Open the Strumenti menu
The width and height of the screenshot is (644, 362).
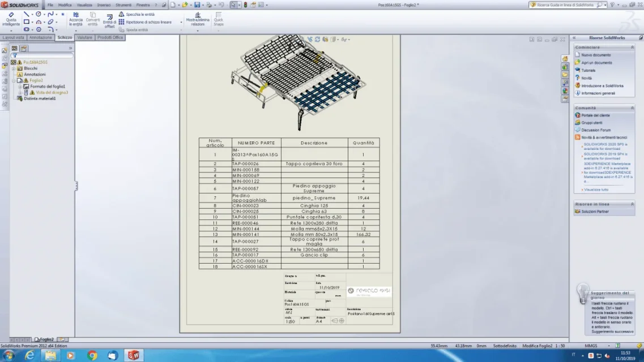tap(123, 5)
